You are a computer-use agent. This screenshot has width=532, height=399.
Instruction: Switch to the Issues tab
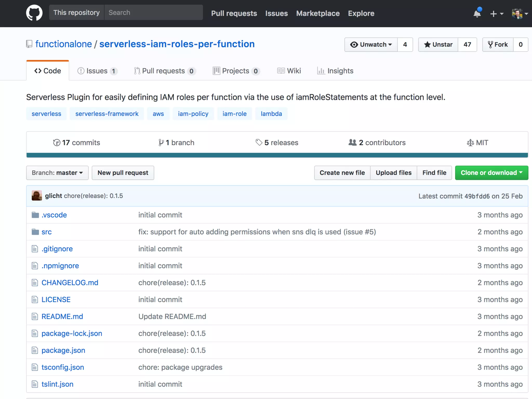click(x=97, y=71)
